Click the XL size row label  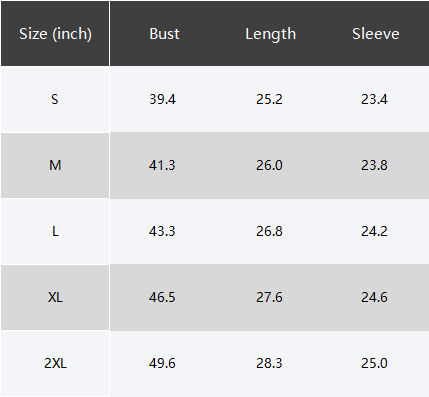(x=55, y=297)
